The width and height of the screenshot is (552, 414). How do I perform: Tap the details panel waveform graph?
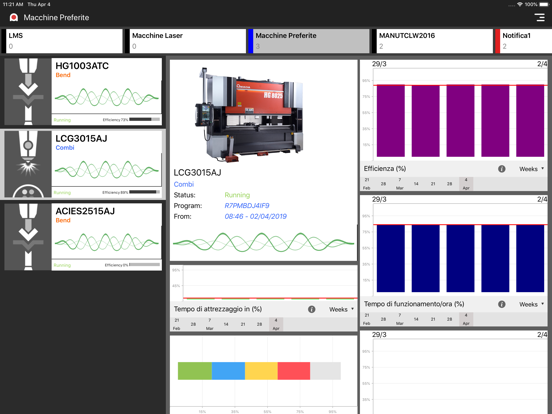[263, 242]
